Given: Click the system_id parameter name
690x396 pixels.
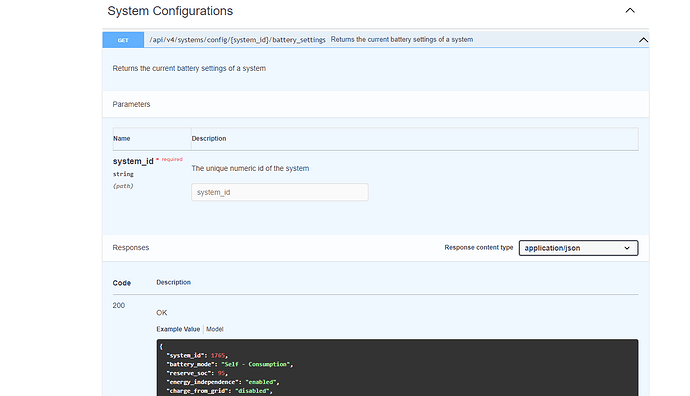Looking at the screenshot, I should (x=133, y=161).
